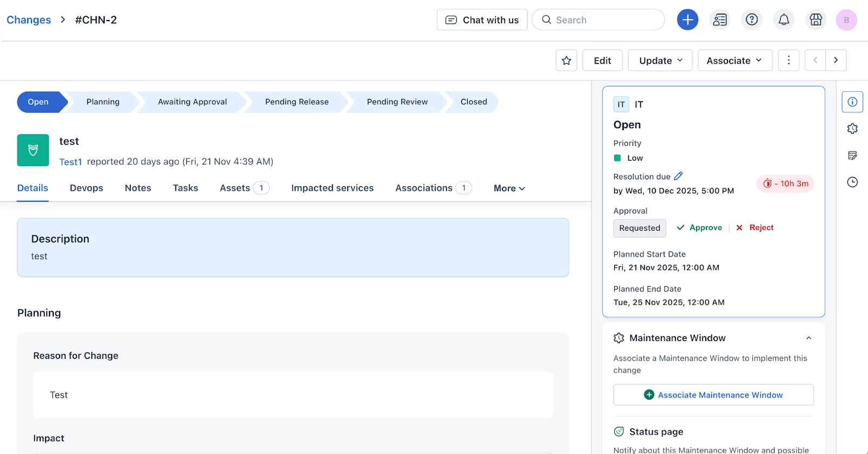Open the notes icon in right sidebar
This screenshot has height=454, width=868.
(852, 156)
